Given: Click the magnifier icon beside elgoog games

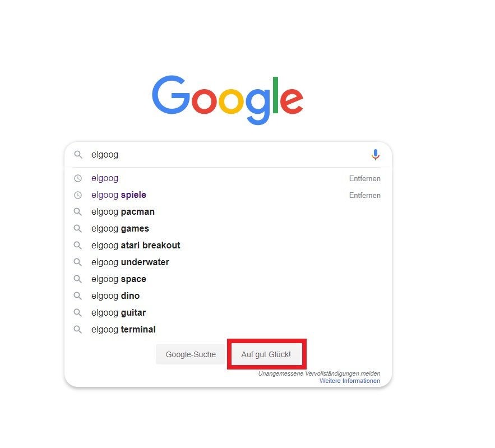Looking at the screenshot, I should click(77, 229).
